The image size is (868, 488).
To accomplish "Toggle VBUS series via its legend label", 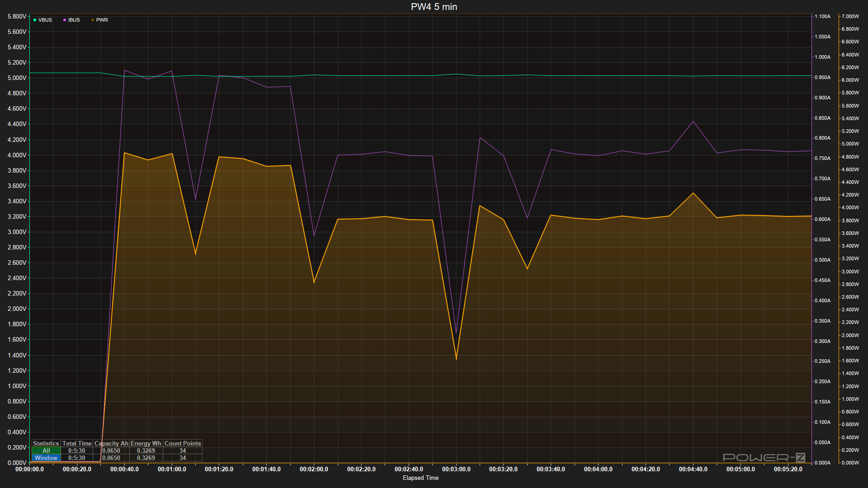I will click(45, 20).
